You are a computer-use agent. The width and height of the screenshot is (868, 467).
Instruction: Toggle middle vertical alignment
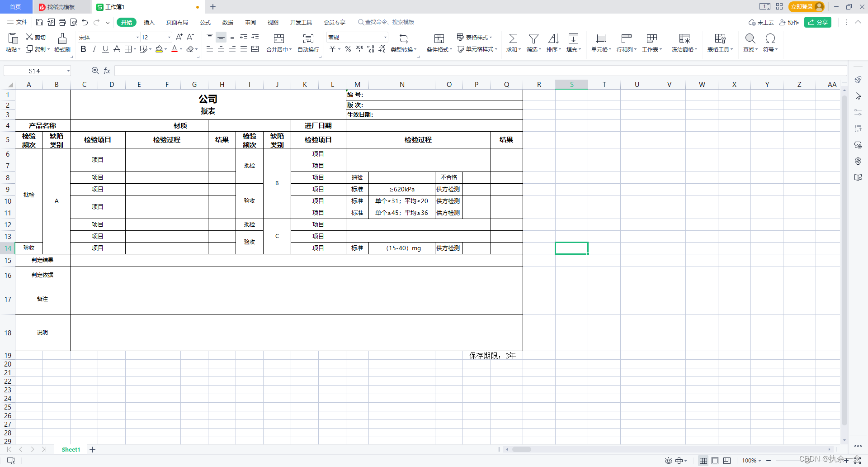click(221, 37)
